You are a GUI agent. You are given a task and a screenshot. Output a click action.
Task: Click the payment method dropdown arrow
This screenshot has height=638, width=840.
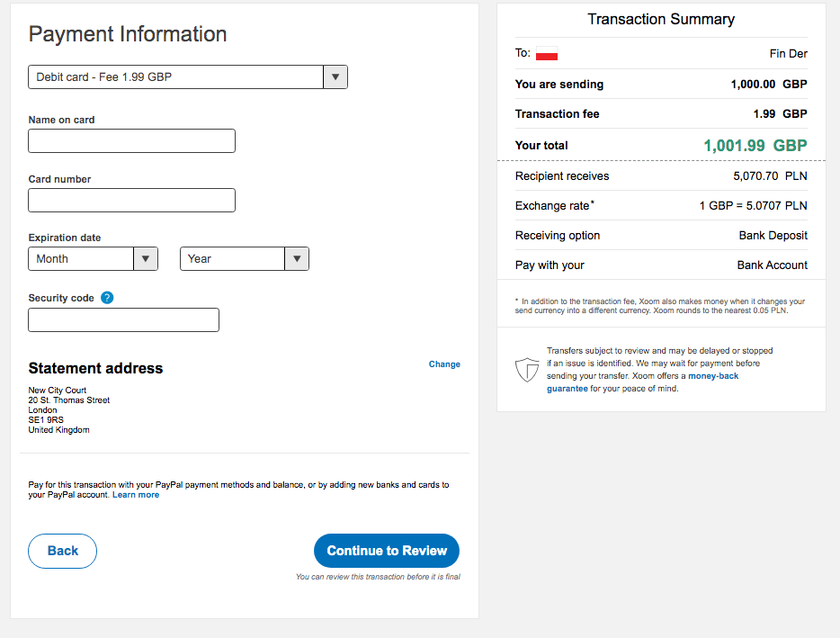pyautogui.click(x=335, y=77)
